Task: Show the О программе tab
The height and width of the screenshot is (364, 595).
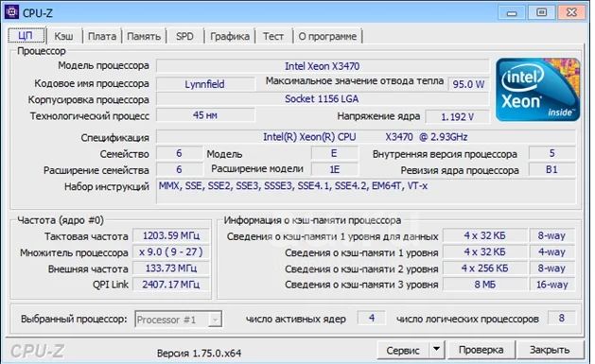Action: (327, 36)
